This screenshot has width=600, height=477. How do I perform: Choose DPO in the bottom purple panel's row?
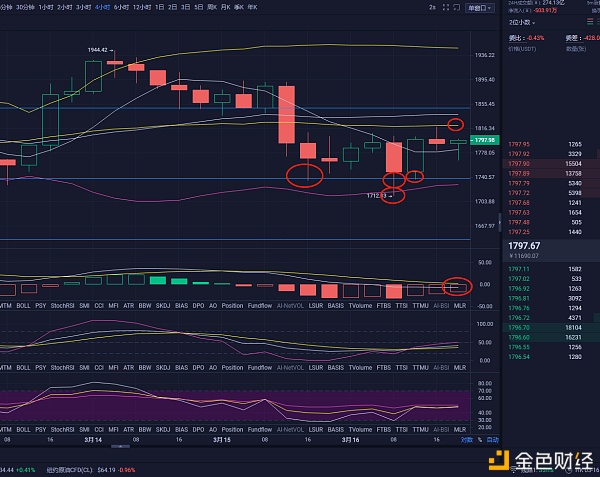pos(198,430)
